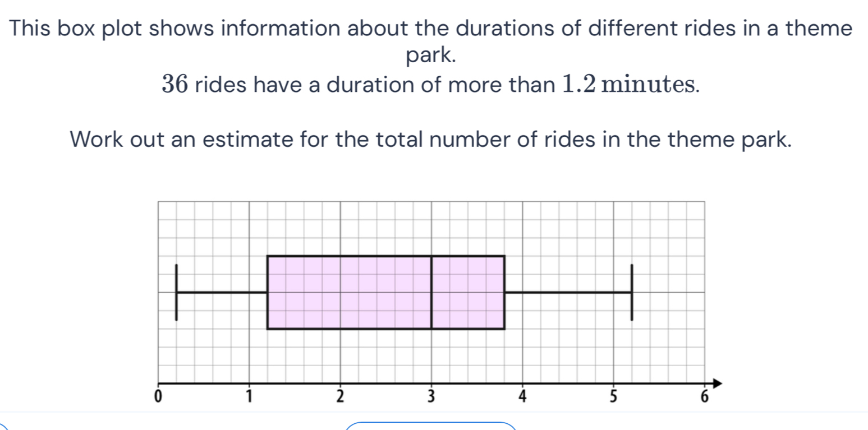The image size is (868, 430).
Task: Click the left whisker horizontal line
Action: (x=222, y=292)
